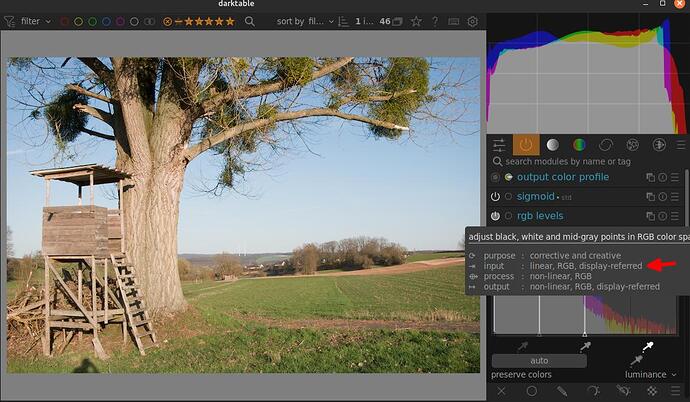Toggle the blue color label filter
This screenshot has height=402, width=690.
pos(106,21)
